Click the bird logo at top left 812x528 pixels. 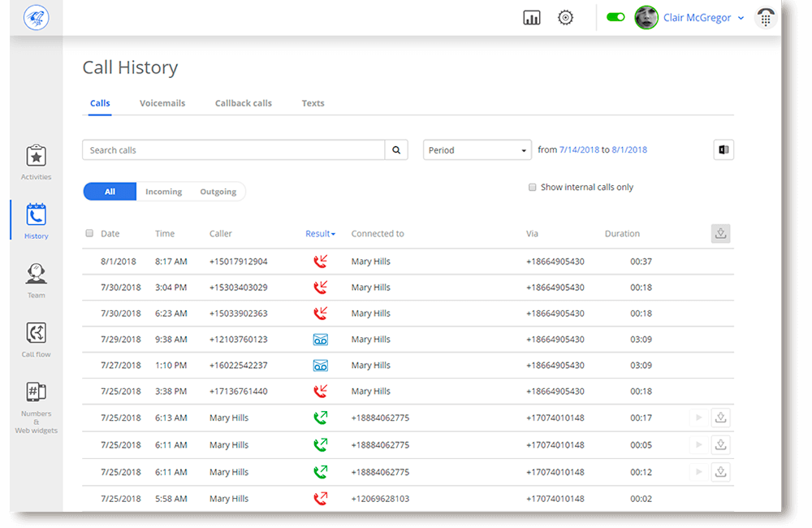tap(37, 18)
